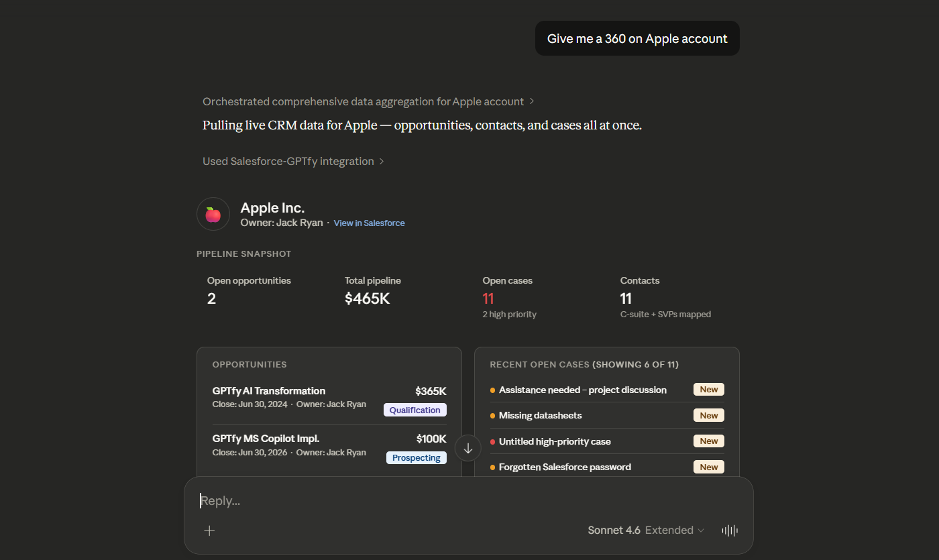Screen dimensions: 939x560
Task: Click the Prospecting stage badge
Action: coord(416,457)
